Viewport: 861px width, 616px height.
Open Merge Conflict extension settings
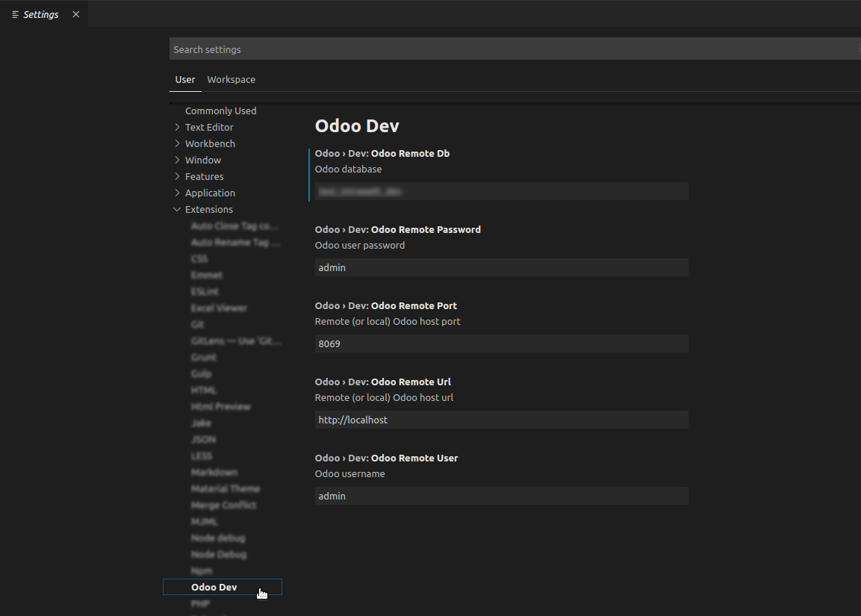pos(223,506)
